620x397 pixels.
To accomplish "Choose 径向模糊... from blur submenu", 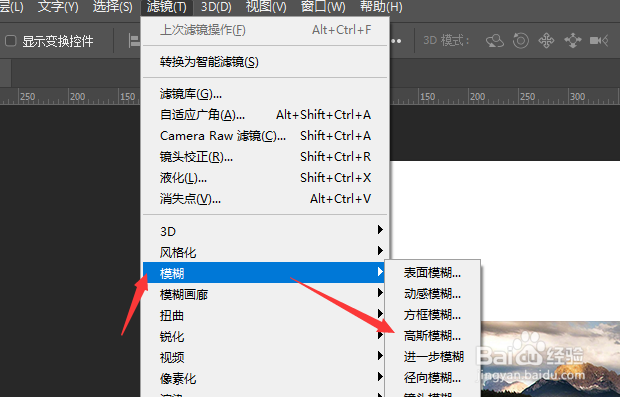I will [x=432, y=378].
